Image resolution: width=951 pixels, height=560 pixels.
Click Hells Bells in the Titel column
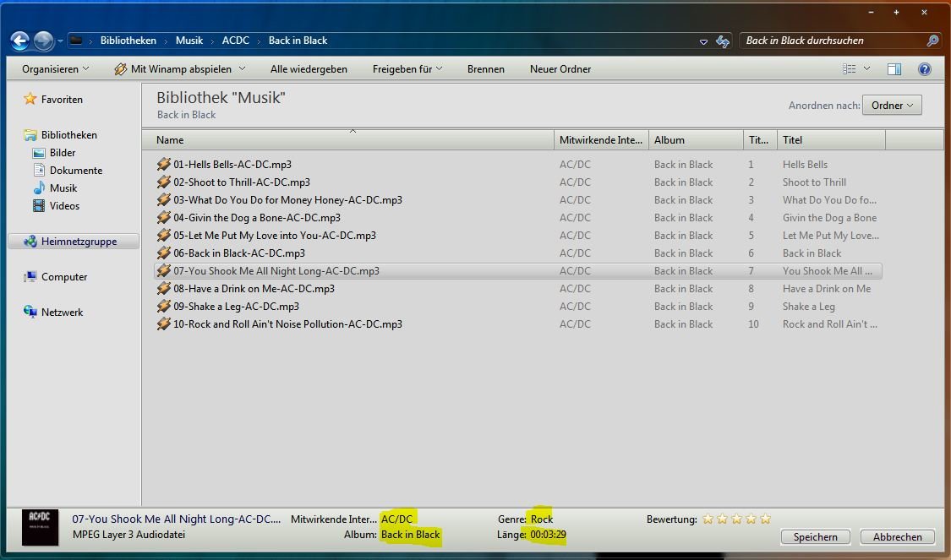tap(805, 164)
